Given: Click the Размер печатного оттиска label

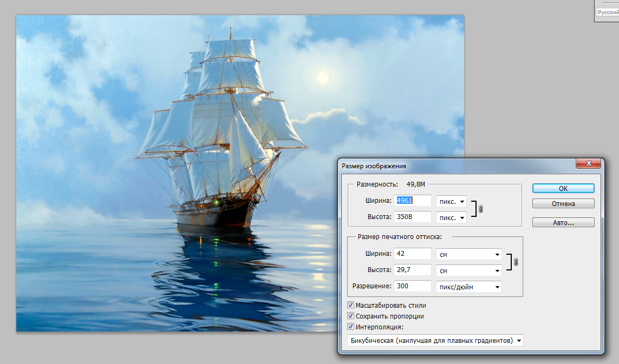Looking at the screenshot, I should (x=400, y=236).
